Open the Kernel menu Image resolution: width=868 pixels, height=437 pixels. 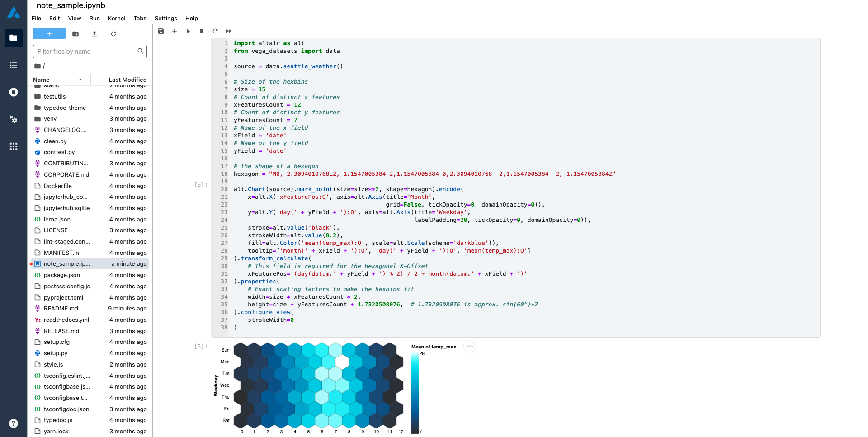117,19
